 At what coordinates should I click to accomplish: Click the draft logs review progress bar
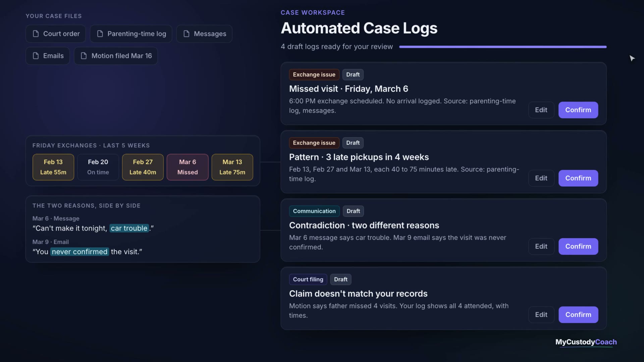(503, 47)
